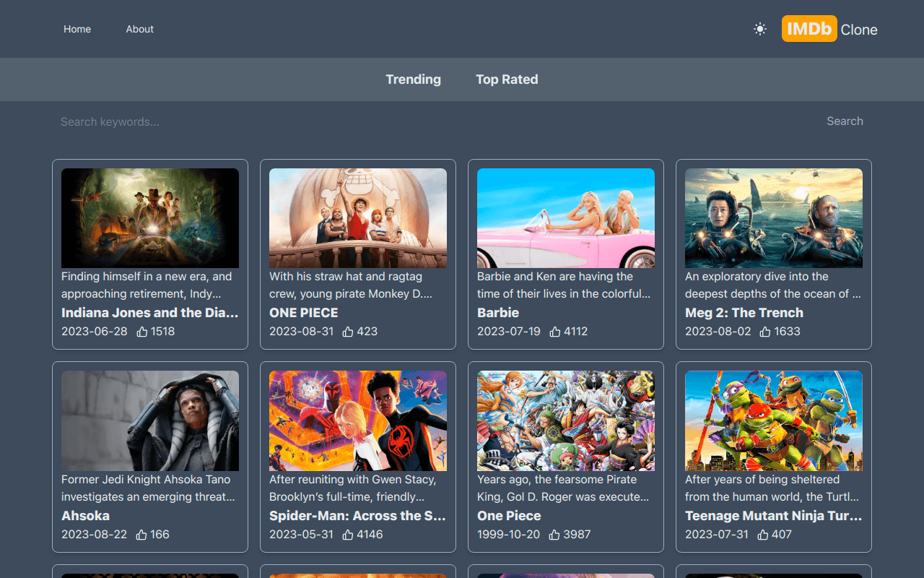The image size is (924, 578).
Task: Click the 'One Piece' title dated 1999-10-20
Action: coord(509,516)
